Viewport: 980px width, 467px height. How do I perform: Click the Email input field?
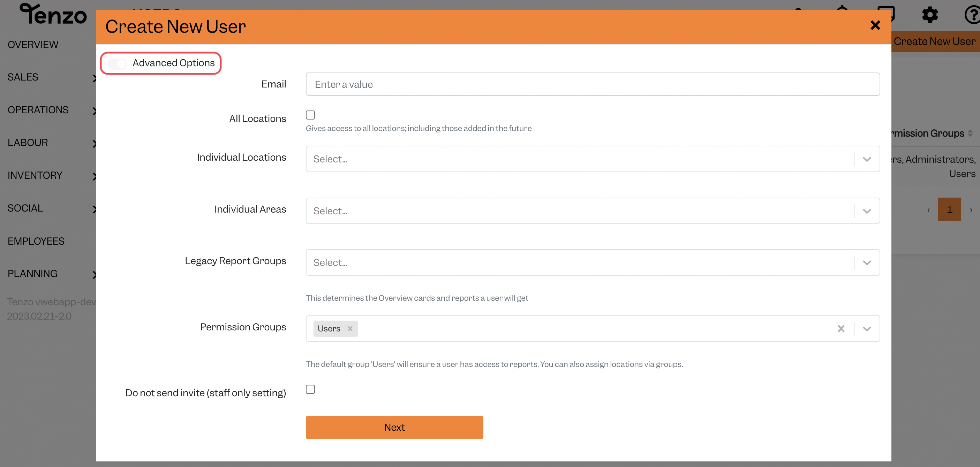tap(592, 84)
